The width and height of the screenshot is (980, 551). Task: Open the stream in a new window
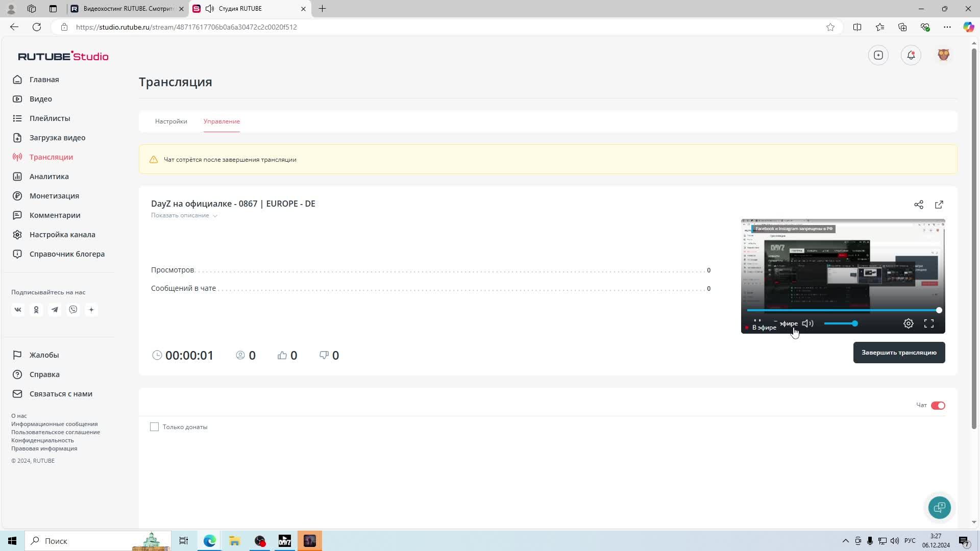(x=939, y=205)
